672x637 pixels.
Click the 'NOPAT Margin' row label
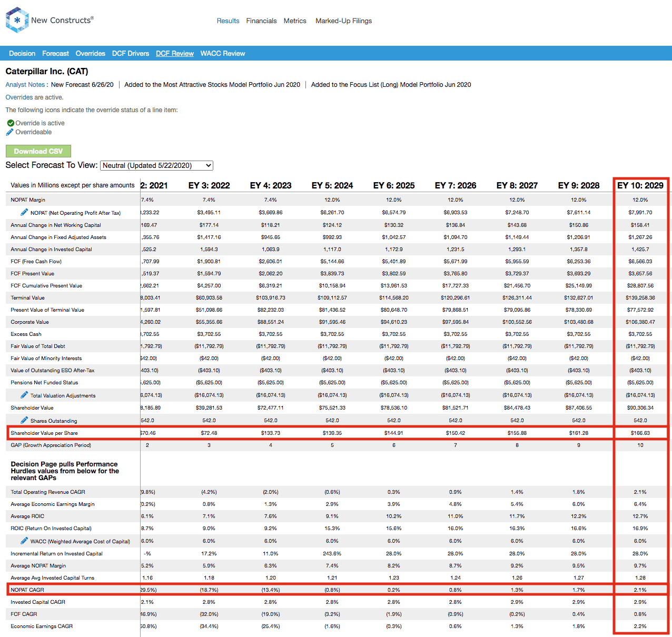click(x=28, y=200)
